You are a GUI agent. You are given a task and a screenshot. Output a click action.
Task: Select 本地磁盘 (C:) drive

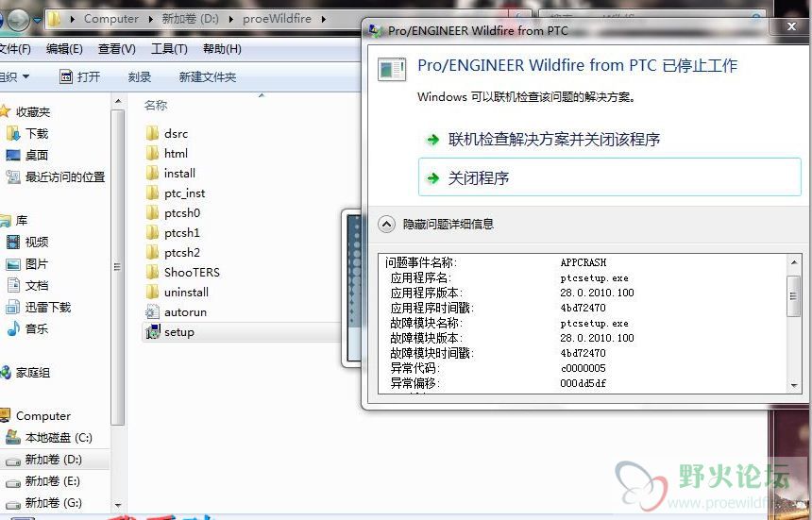[x=59, y=438]
